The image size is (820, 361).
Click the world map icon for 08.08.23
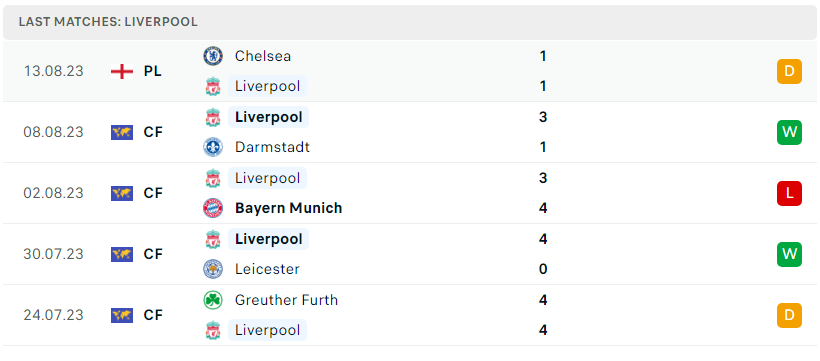[x=122, y=132]
